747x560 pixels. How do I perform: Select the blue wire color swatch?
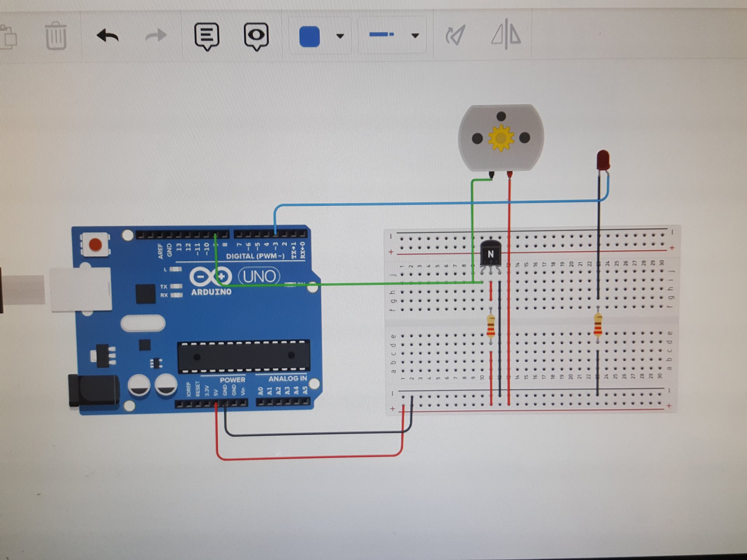[309, 37]
